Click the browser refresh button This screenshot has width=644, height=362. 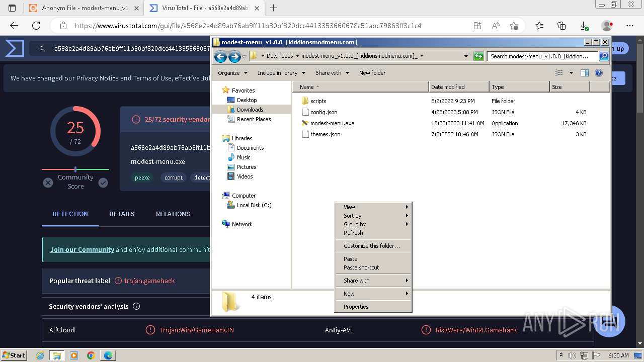36,26
